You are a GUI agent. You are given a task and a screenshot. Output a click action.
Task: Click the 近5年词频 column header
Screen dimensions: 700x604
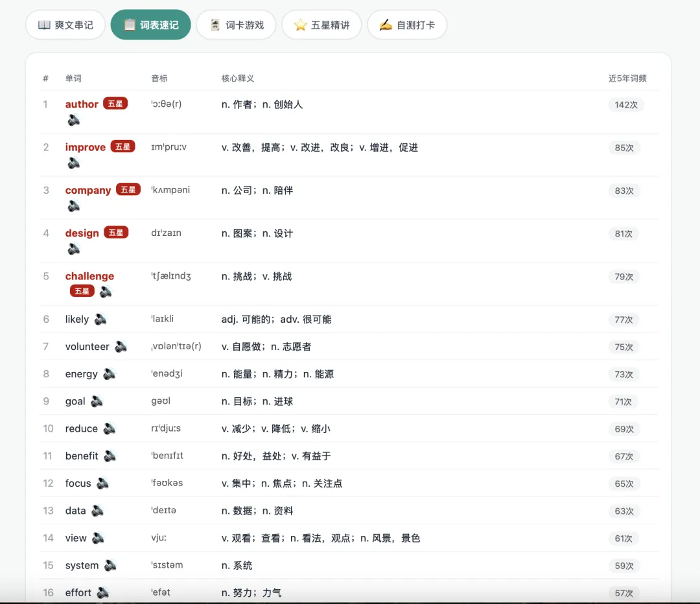click(627, 78)
